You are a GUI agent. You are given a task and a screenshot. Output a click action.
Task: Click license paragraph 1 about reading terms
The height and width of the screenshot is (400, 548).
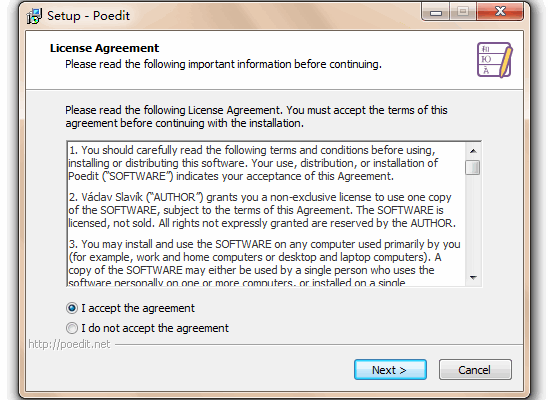(x=253, y=163)
